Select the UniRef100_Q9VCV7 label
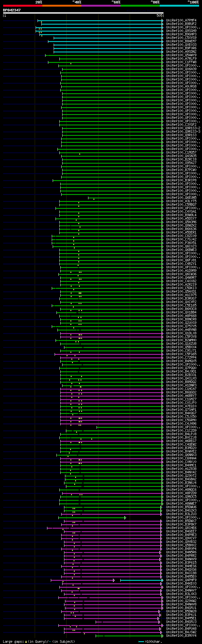The width and height of the screenshot is (202, 644). click(181, 538)
